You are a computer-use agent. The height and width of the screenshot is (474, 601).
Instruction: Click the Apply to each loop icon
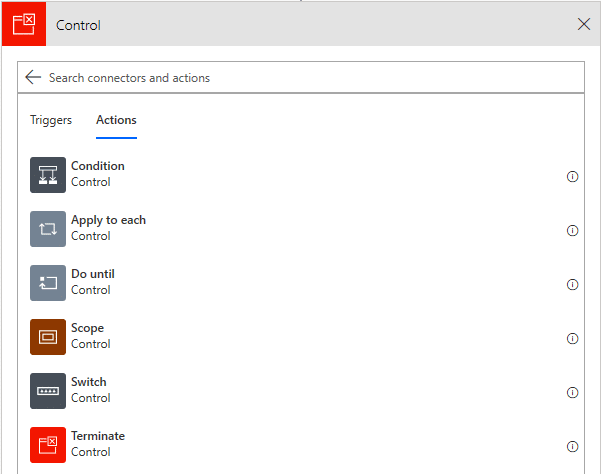(x=48, y=229)
